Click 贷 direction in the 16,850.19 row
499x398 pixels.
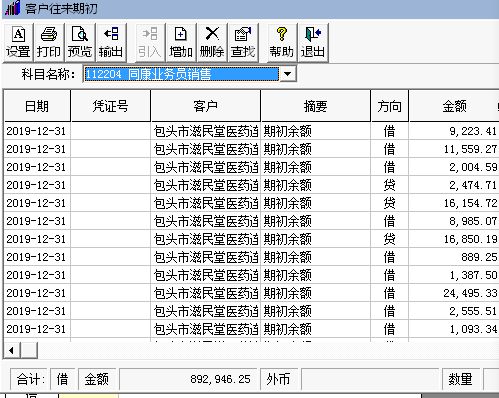pyautogui.click(x=389, y=239)
